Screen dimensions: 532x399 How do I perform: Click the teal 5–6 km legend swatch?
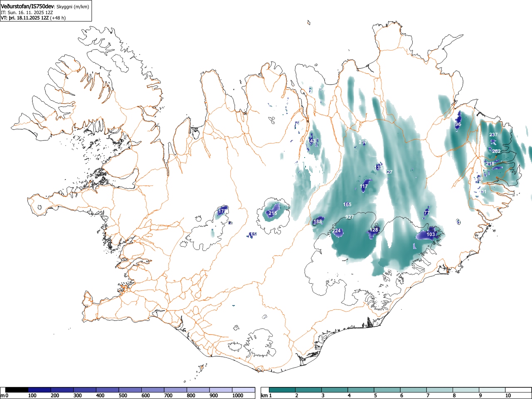coord(387,390)
